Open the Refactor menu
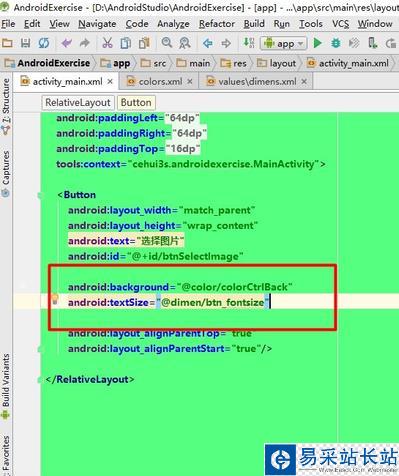This screenshot has height=476, width=399. [x=217, y=24]
